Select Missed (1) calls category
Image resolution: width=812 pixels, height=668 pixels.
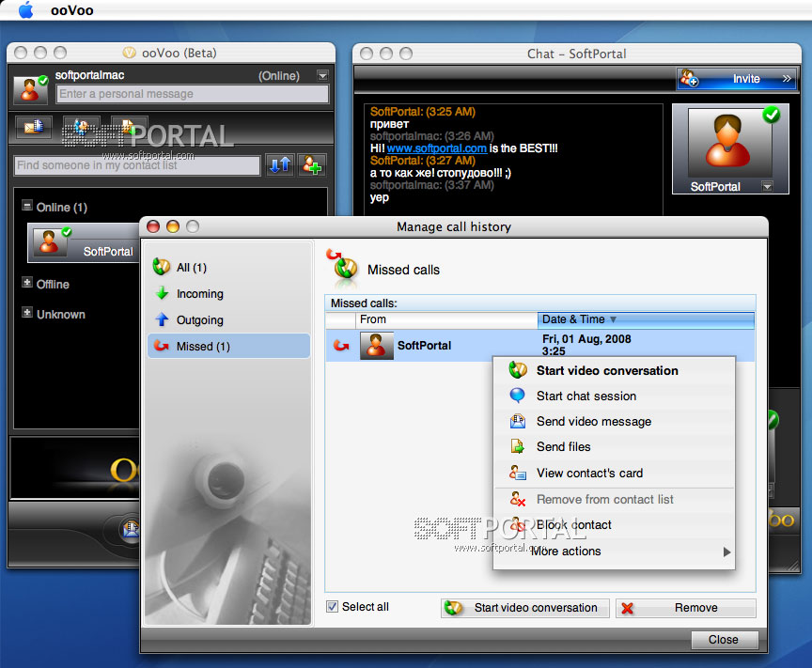point(227,346)
